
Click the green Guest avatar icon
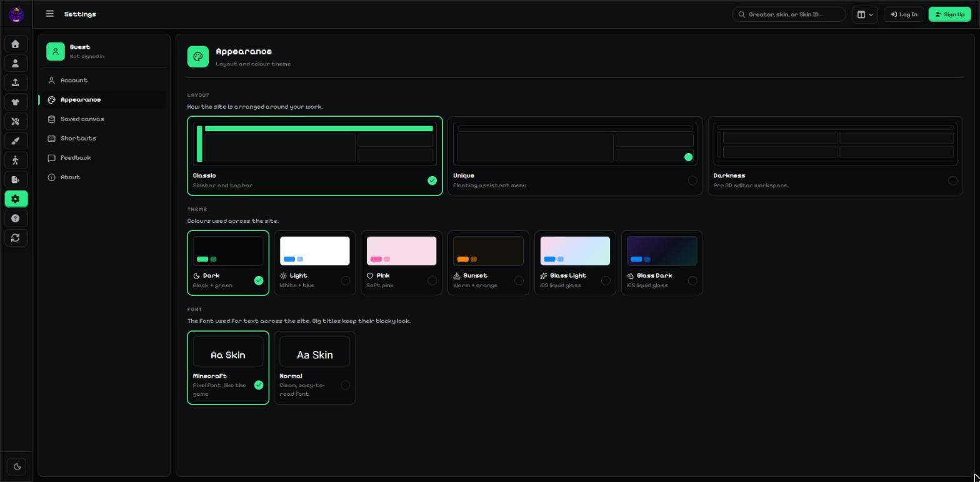[56, 51]
